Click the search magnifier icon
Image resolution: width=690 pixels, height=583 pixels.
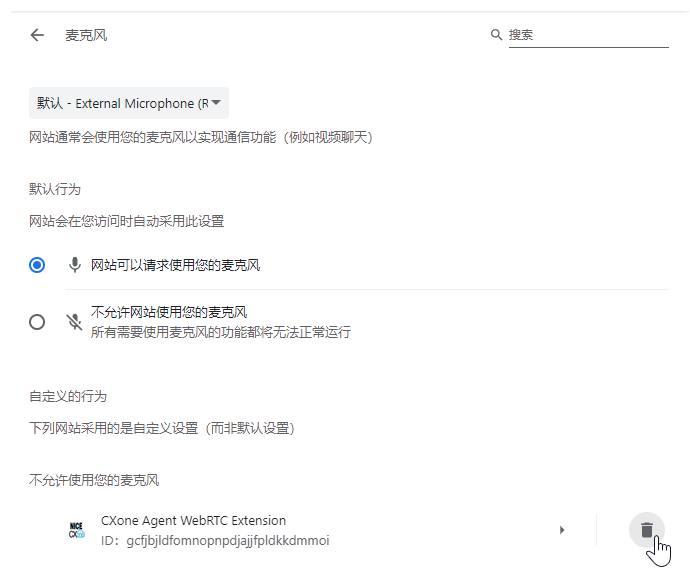tap(496, 35)
